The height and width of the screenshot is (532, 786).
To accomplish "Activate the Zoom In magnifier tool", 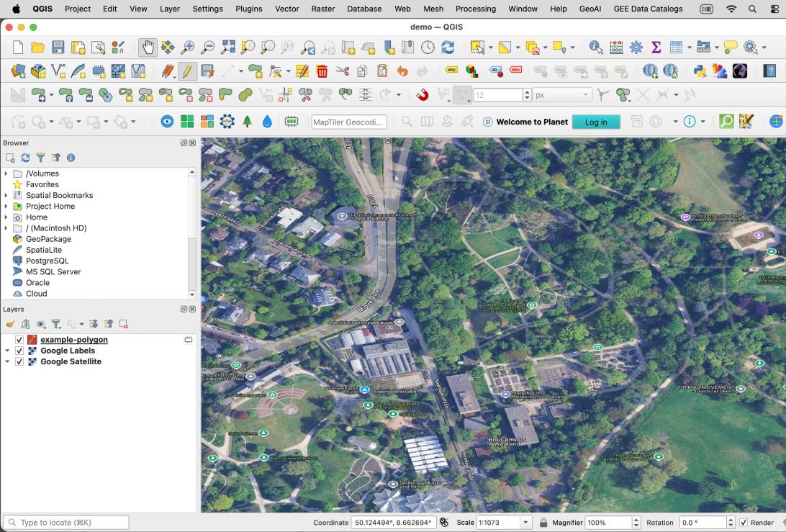I will click(187, 48).
